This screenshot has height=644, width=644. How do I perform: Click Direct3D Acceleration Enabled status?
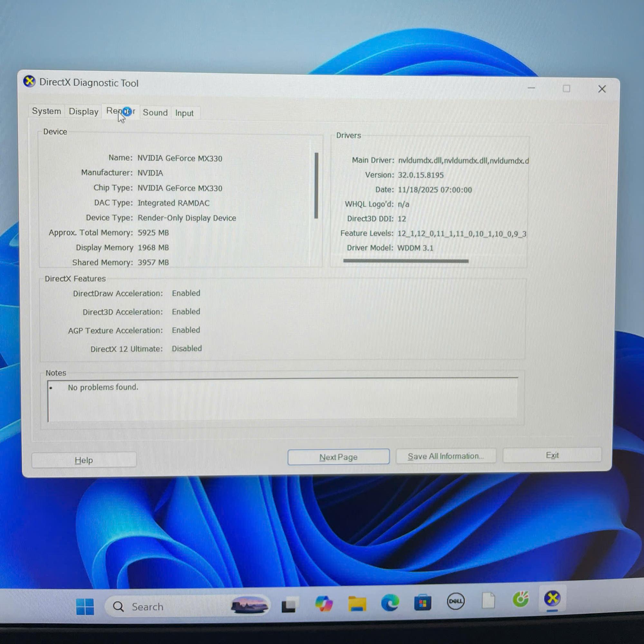tap(186, 311)
